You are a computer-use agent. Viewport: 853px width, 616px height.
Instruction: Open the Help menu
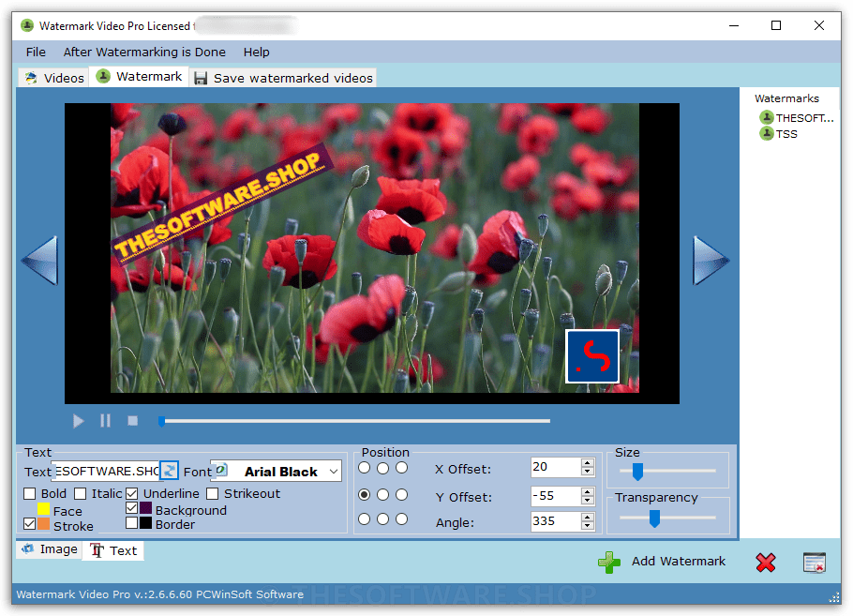coord(256,52)
